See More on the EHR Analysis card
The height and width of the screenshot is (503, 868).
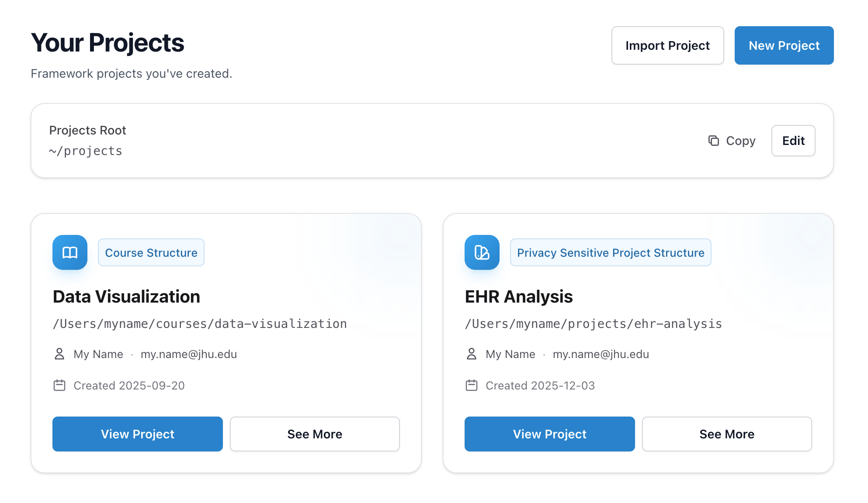[727, 434]
